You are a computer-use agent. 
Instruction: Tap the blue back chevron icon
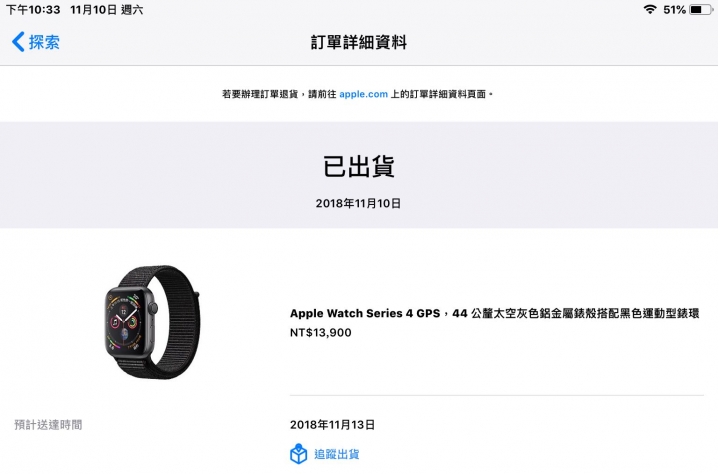(18, 42)
